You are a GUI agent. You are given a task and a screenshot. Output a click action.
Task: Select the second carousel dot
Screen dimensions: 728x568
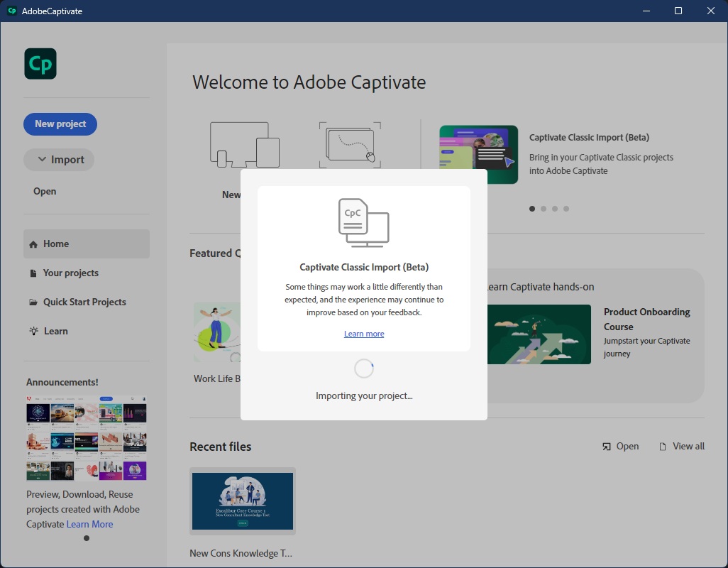544,209
